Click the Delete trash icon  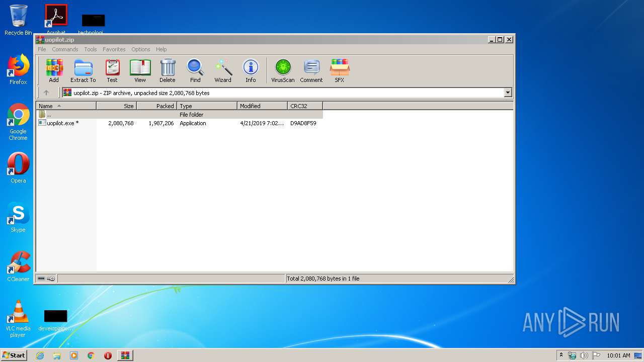pyautogui.click(x=168, y=70)
